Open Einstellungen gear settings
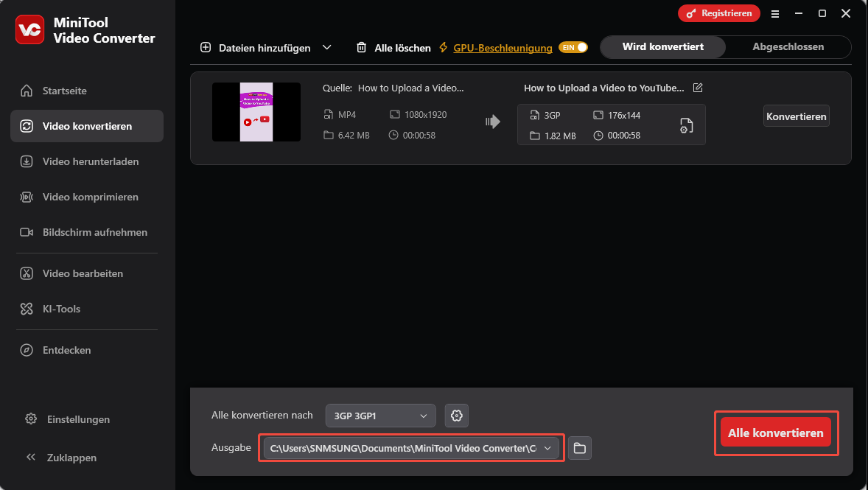 click(68, 419)
